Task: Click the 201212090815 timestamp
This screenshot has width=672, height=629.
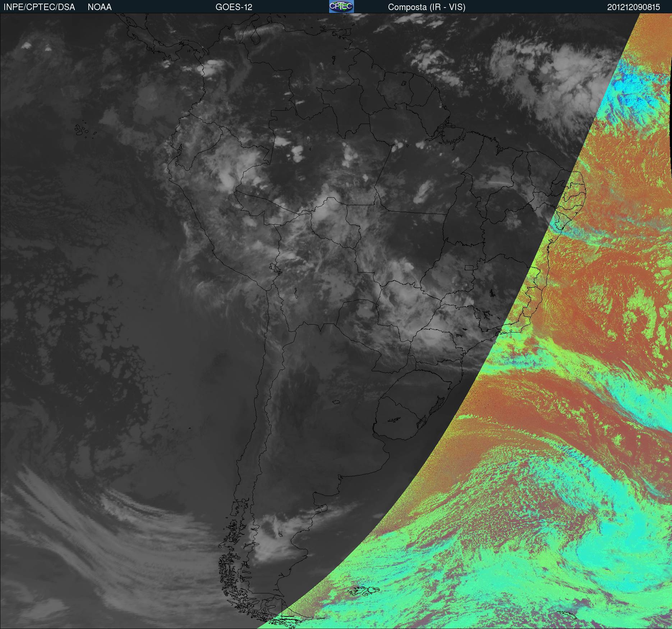Action: 634,7
